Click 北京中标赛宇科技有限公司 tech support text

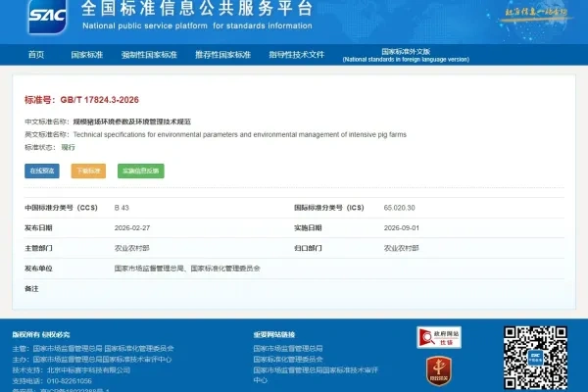tap(88, 370)
